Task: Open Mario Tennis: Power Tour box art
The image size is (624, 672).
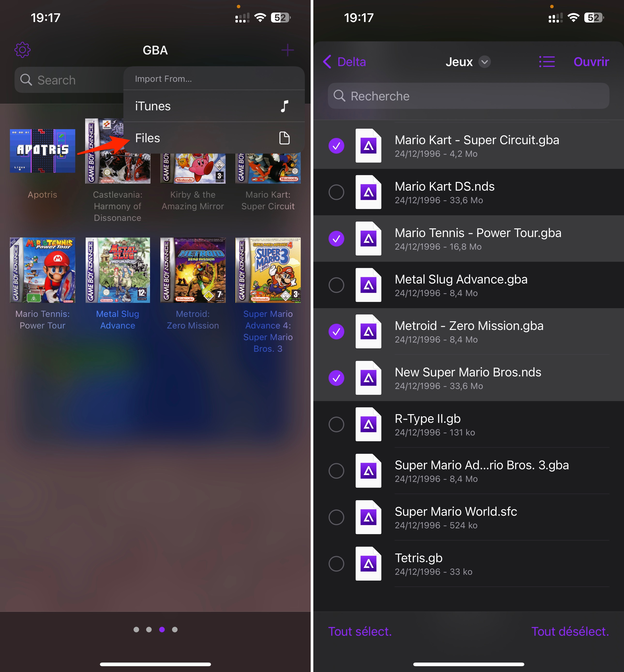Action: (x=43, y=270)
